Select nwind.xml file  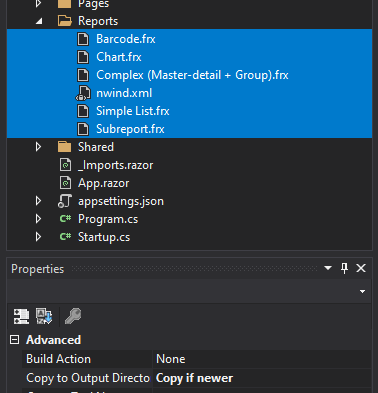point(124,93)
